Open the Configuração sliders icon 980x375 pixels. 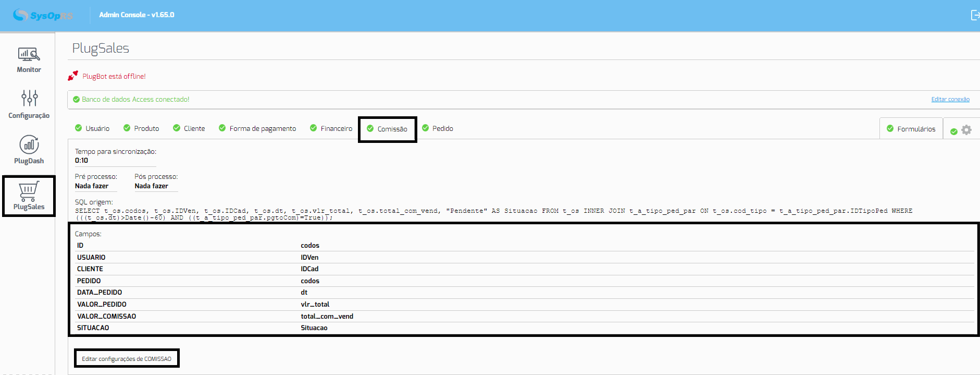pyautogui.click(x=29, y=98)
